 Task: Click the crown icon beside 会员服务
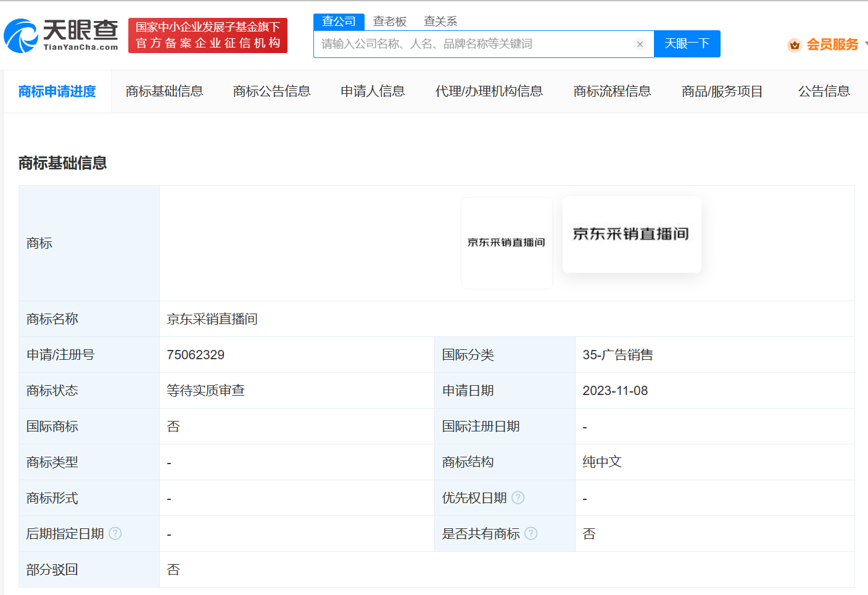click(x=795, y=44)
